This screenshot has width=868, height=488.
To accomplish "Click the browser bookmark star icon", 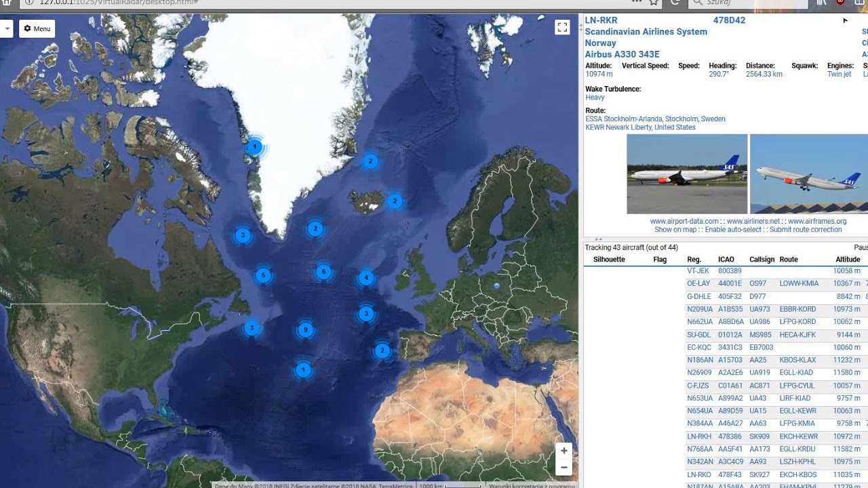I will tap(654, 3).
